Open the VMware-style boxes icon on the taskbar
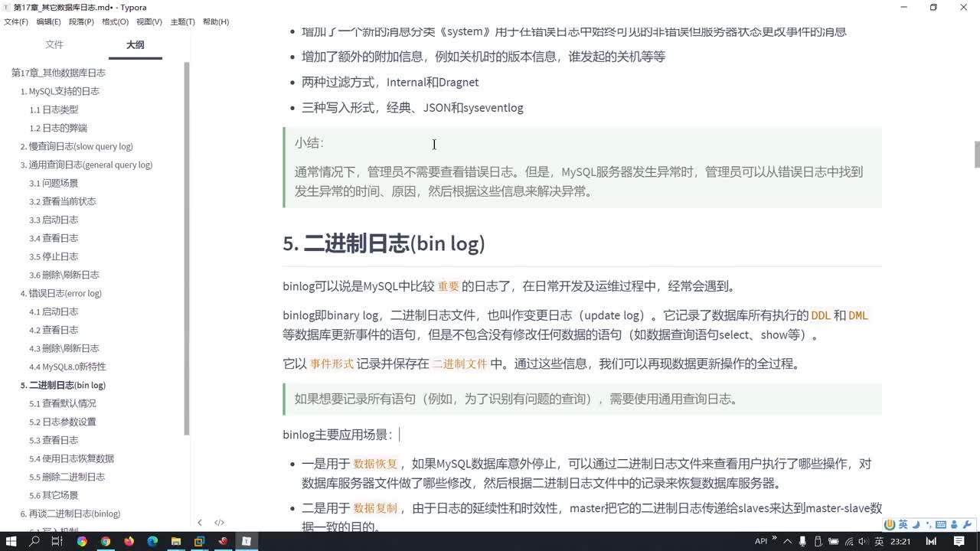Viewport: 980px width, 551px height. pyautogui.click(x=199, y=541)
